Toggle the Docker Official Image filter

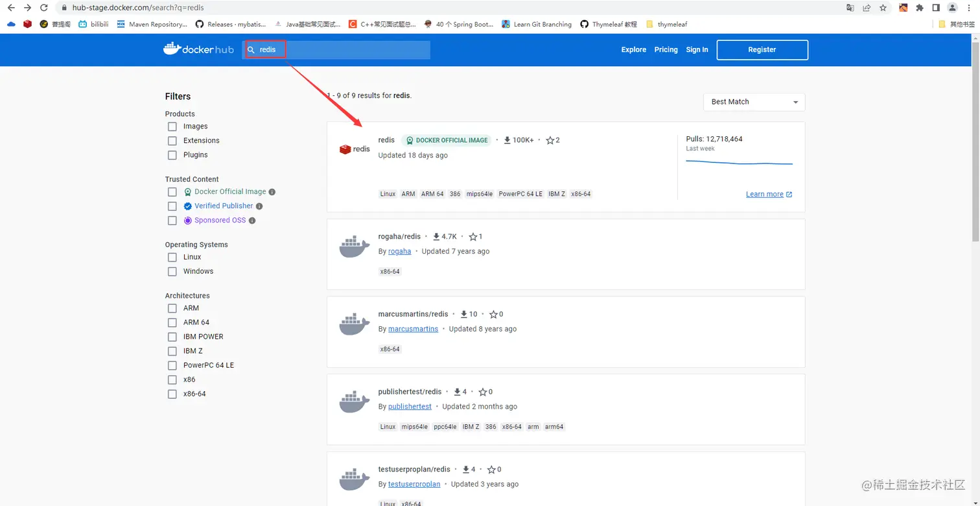pyautogui.click(x=172, y=192)
